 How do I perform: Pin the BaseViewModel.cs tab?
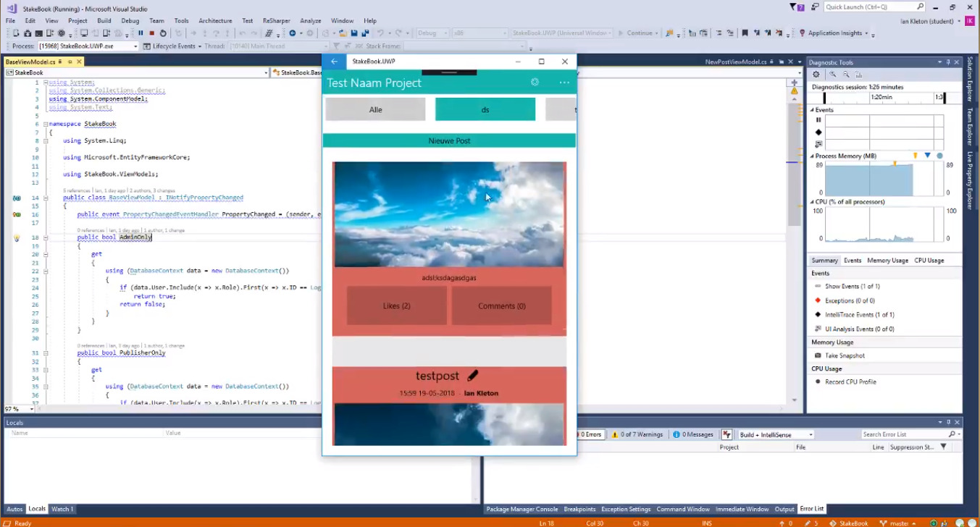(70, 62)
